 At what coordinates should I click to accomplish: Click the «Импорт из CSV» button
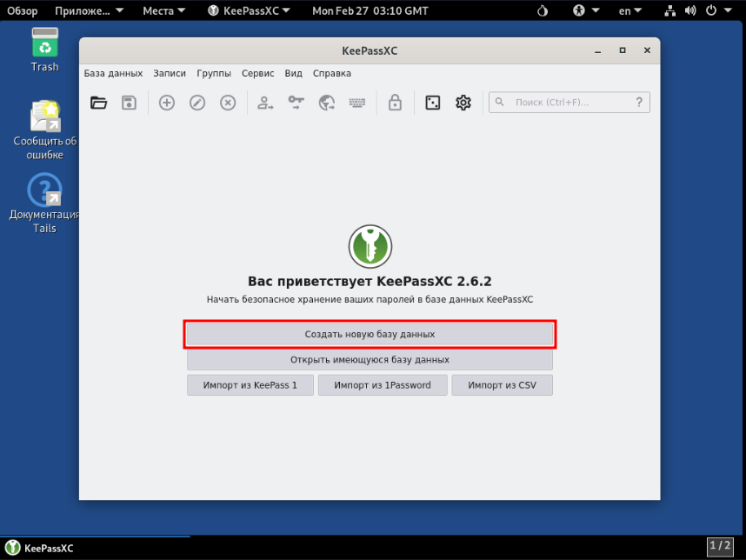click(x=502, y=385)
